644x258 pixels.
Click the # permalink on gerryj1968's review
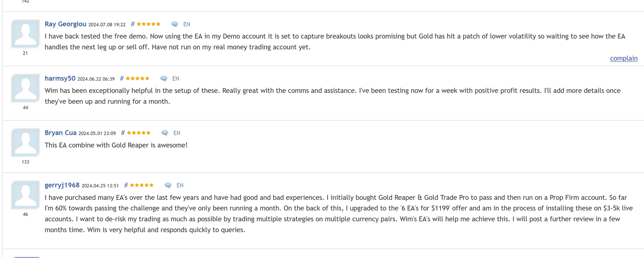point(126,185)
